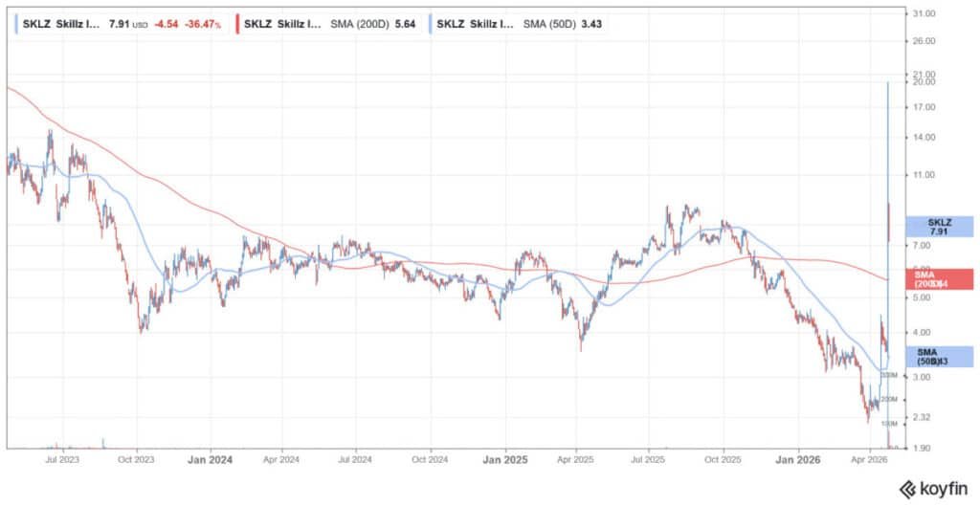Screen dimensions: 980x506
Task: Click the Apr 2026 date label
Action: pos(869,459)
